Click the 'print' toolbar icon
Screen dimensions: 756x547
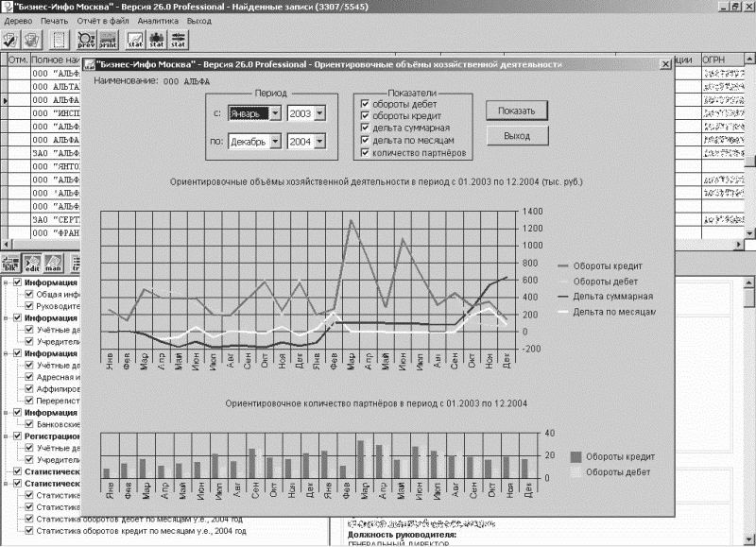(108, 40)
